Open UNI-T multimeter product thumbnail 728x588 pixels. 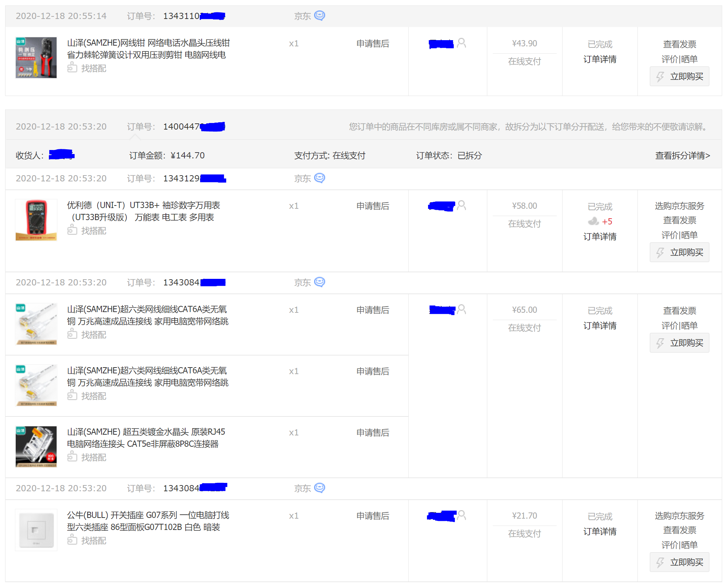click(36, 220)
